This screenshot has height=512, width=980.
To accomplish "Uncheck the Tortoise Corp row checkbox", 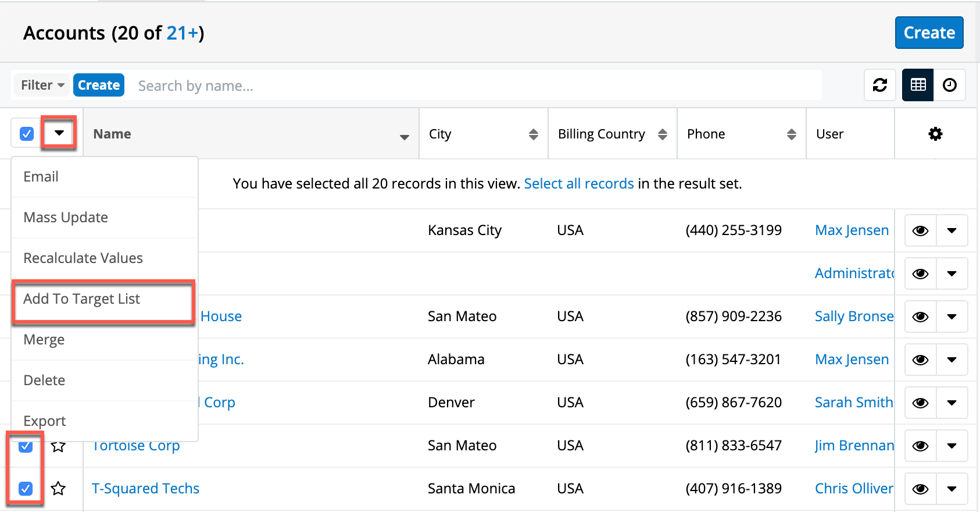I will tap(26, 447).
